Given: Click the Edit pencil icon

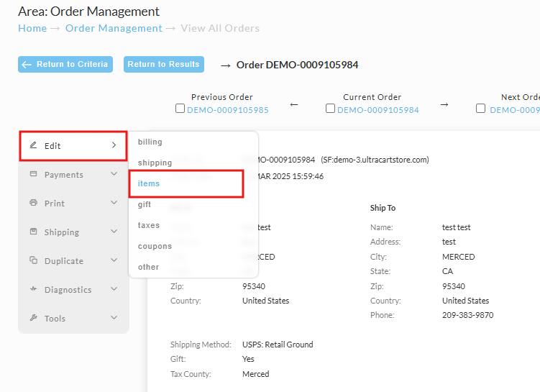Looking at the screenshot, I should 33,145.
